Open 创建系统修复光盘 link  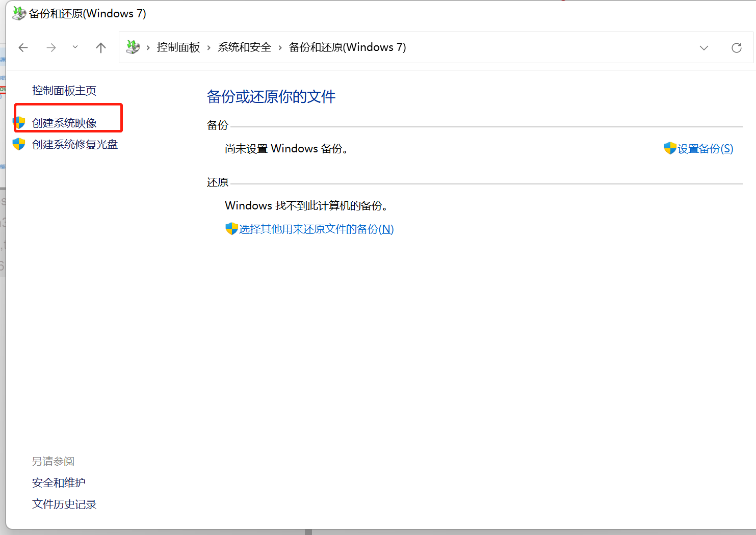75,145
